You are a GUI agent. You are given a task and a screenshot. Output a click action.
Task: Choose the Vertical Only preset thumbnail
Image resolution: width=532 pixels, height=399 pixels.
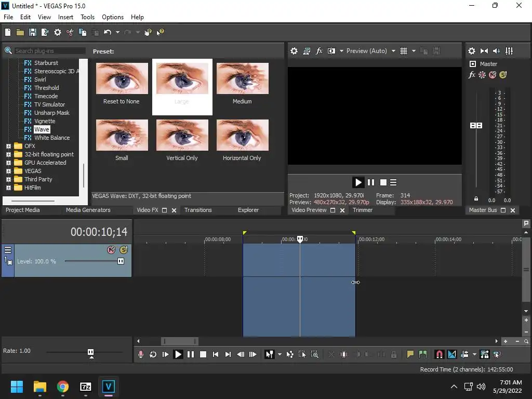point(182,135)
